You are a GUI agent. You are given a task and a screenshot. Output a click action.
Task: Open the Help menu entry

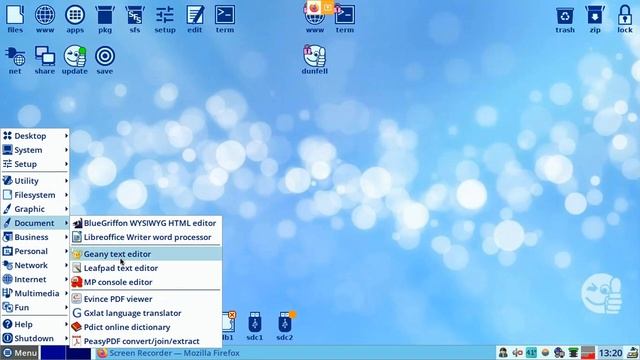click(x=35, y=324)
